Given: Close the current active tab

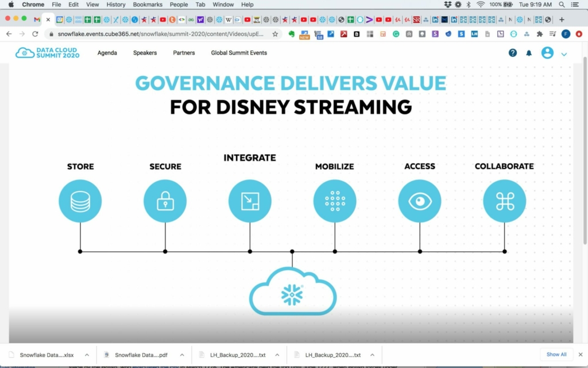Looking at the screenshot, I should pyautogui.click(x=48, y=20).
